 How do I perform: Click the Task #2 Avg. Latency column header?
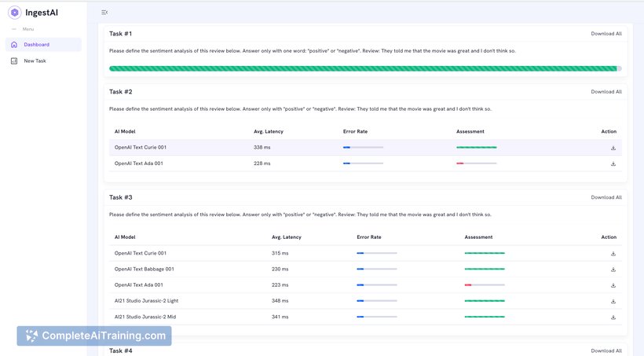click(269, 131)
